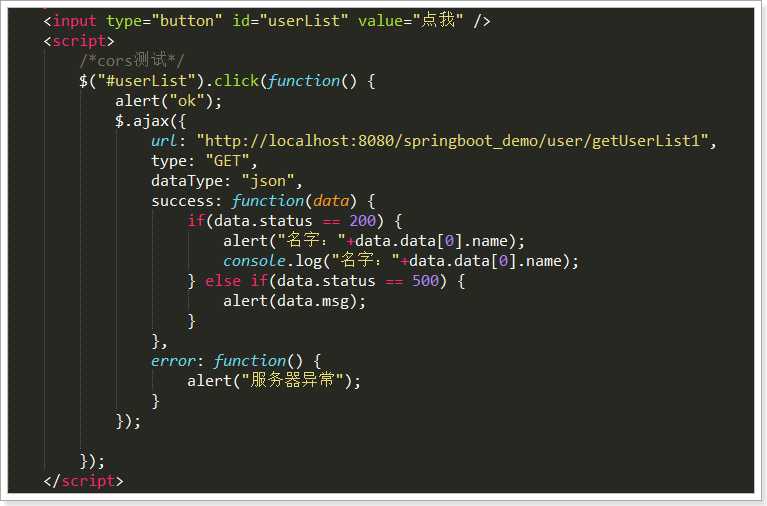
Task: Click the alert(data.msg) line
Action: tap(294, 301)
